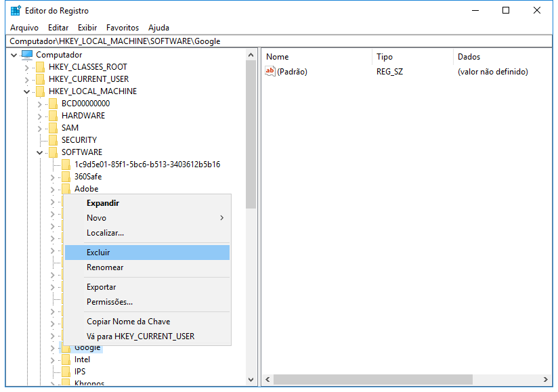Choose Excluir from the context menu
Image resolution: width=558 pixels, height=392 pixels.
(x=98, y=253)
